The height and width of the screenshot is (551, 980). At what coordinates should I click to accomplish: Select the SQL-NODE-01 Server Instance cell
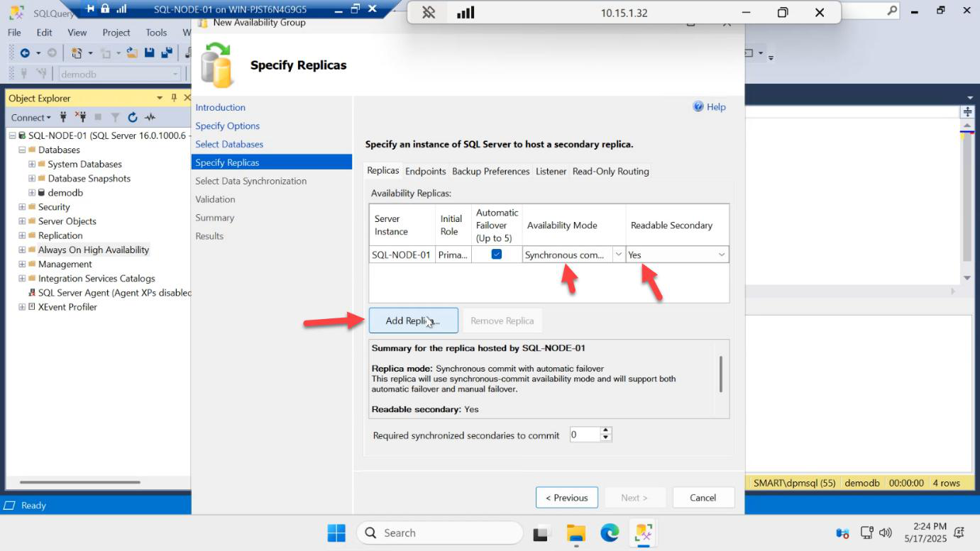[x=402, y=255]
